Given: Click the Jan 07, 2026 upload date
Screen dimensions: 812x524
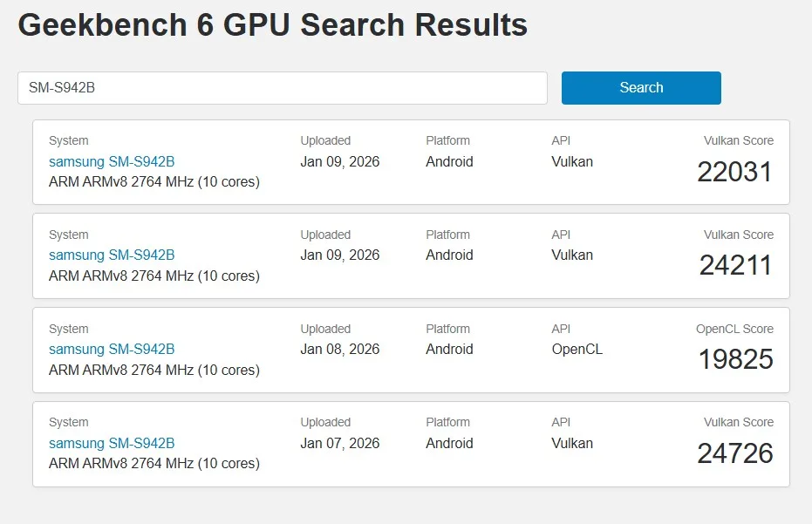Looking at the screenshot, I should coord(340,443).
